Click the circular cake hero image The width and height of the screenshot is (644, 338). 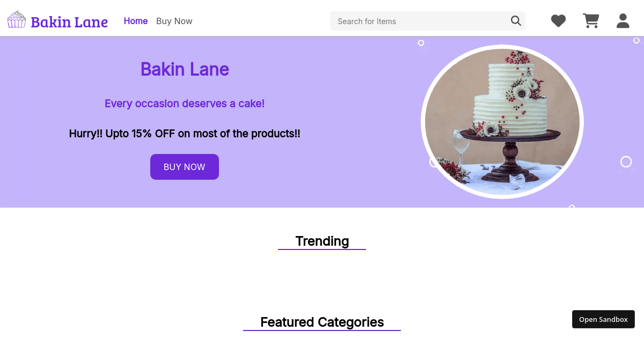point(502,122)
